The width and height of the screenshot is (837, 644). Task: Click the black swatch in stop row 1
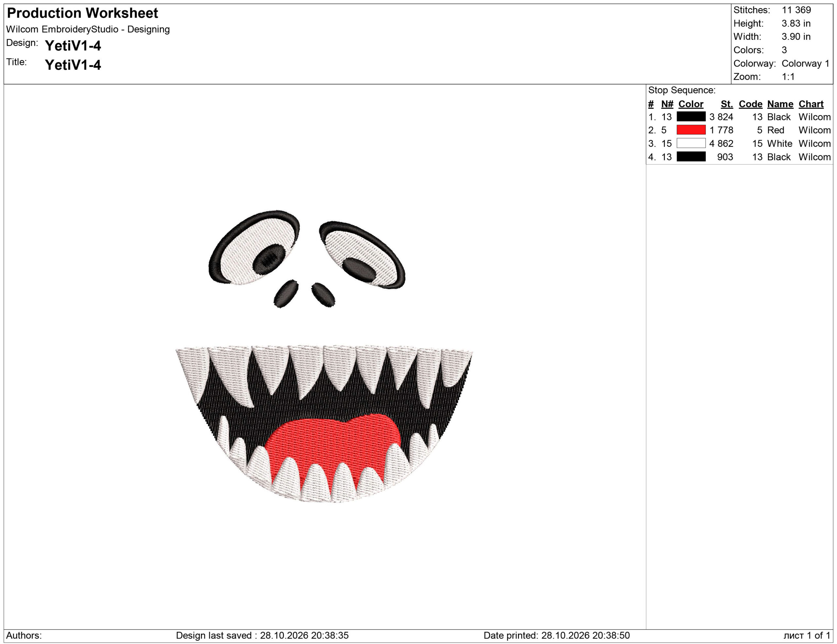(691, 116)
